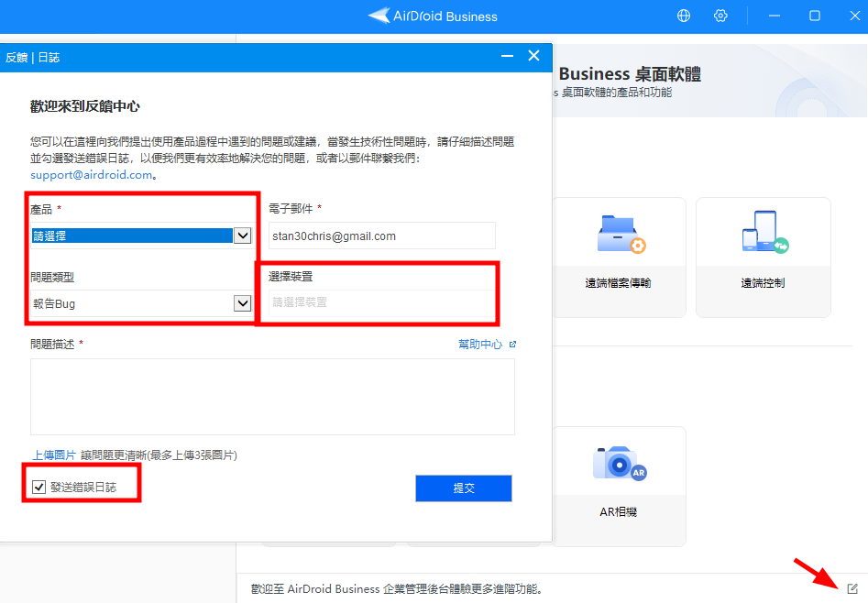Open the settings gear icon

720,16
